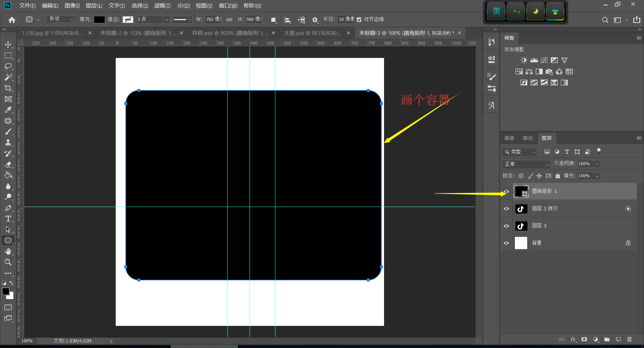
Task: Select the Lasso tool
Action: [x=8, y=66]
